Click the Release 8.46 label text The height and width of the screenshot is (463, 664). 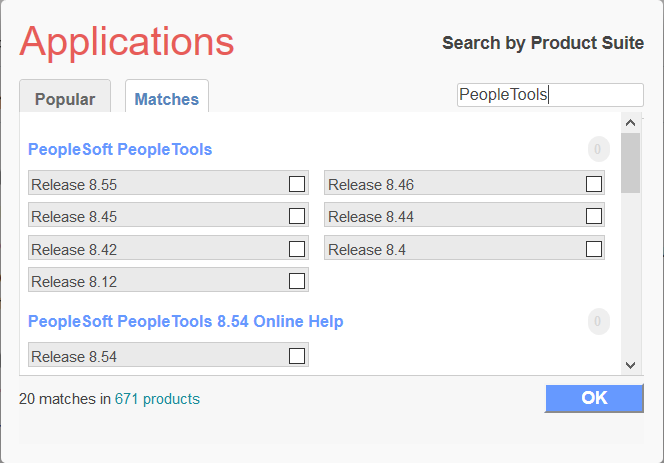point(371,185)
